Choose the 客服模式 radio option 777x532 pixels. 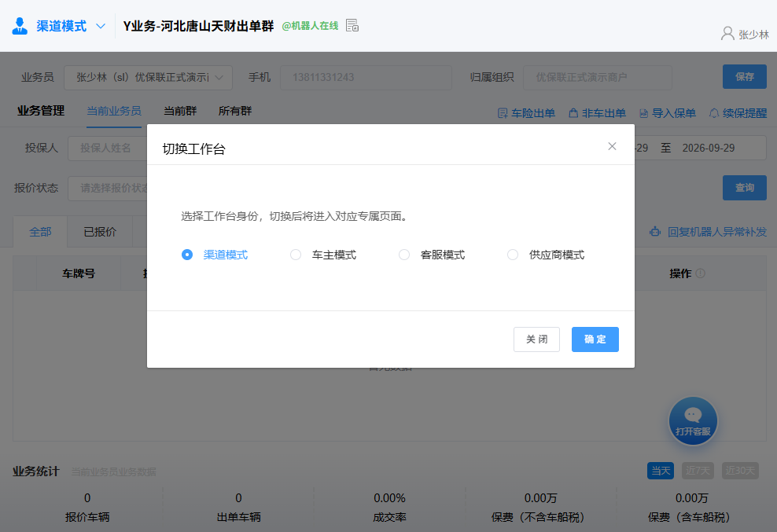[x=404, y=255]
